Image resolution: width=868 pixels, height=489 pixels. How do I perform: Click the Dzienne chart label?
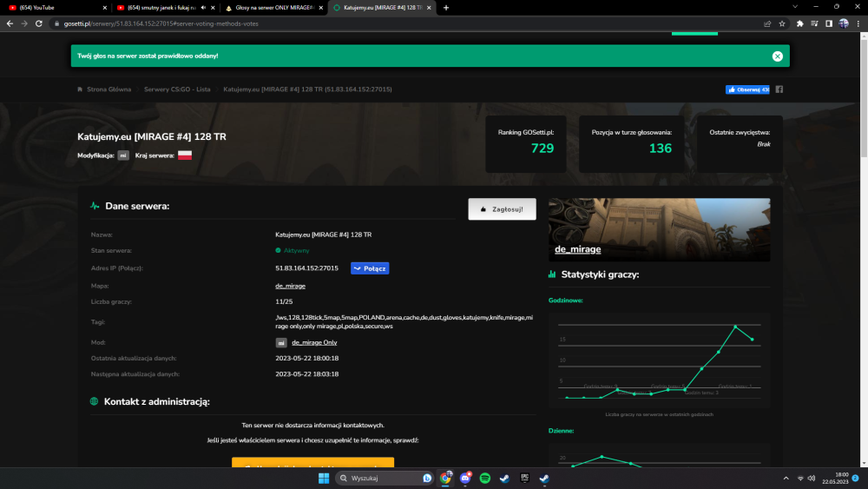(x=561, y=431)
